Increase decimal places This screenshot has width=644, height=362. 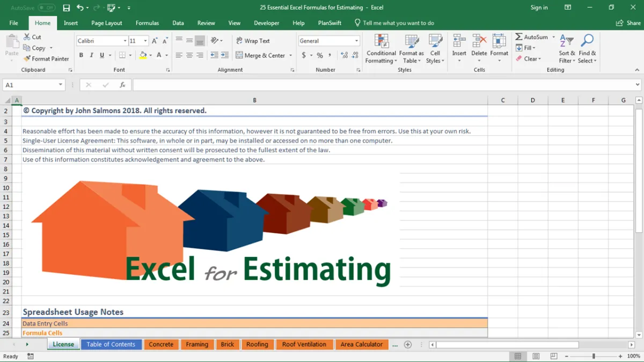click(x=344, y=55)
